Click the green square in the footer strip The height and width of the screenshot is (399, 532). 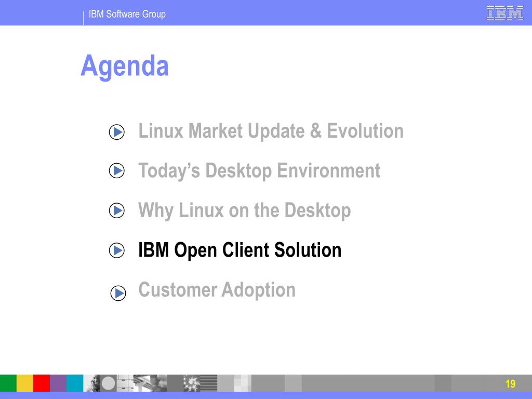[8, 383]
